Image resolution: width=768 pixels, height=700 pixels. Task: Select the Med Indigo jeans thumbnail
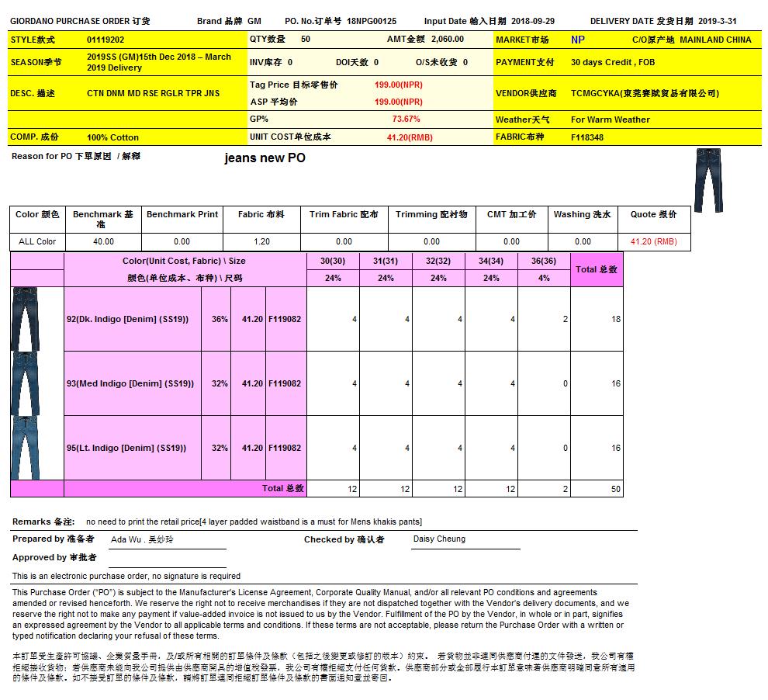coord(25,383)
